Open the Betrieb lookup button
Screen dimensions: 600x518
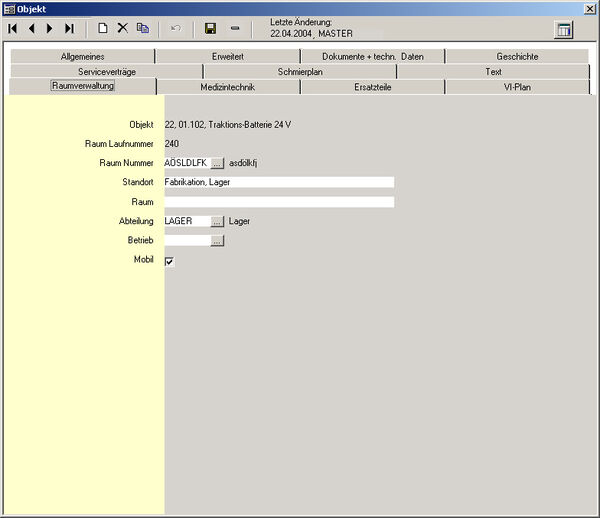pos(217,241)
